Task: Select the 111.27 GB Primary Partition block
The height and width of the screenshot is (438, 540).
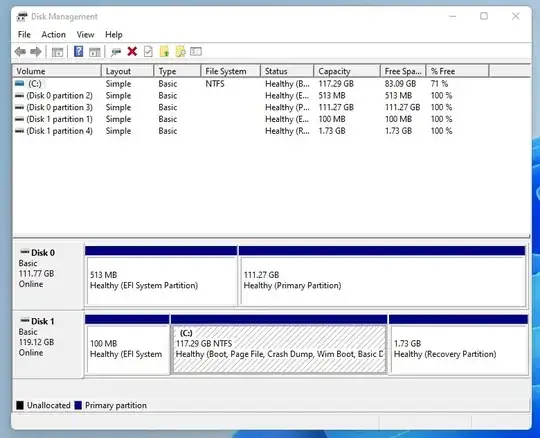Action: [x=382, y=276]
